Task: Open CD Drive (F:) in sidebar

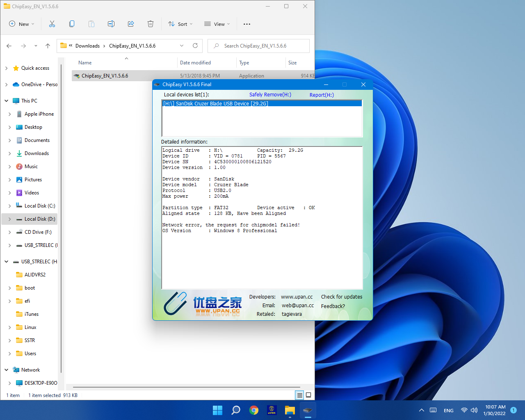Action: 38,232
